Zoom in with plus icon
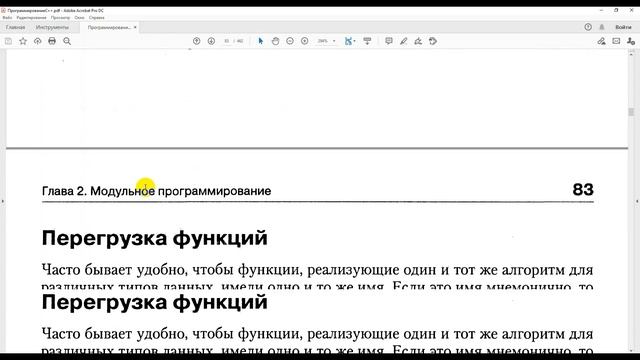This screenshot has height=360, width=640. [304, 41]
